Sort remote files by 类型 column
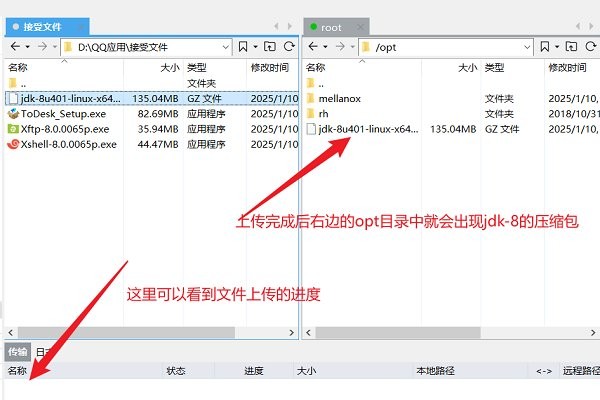 [x=512, y=68]
